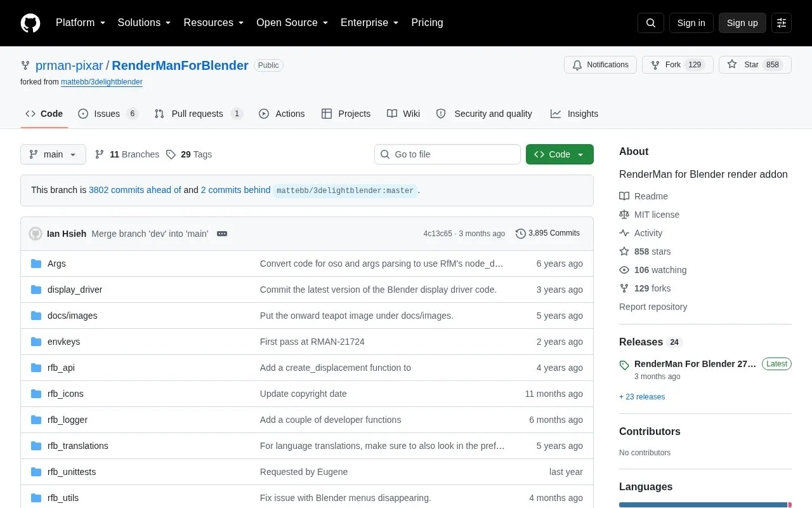
Task: Click the Notifications bell icon
Action: coord(577,65)
